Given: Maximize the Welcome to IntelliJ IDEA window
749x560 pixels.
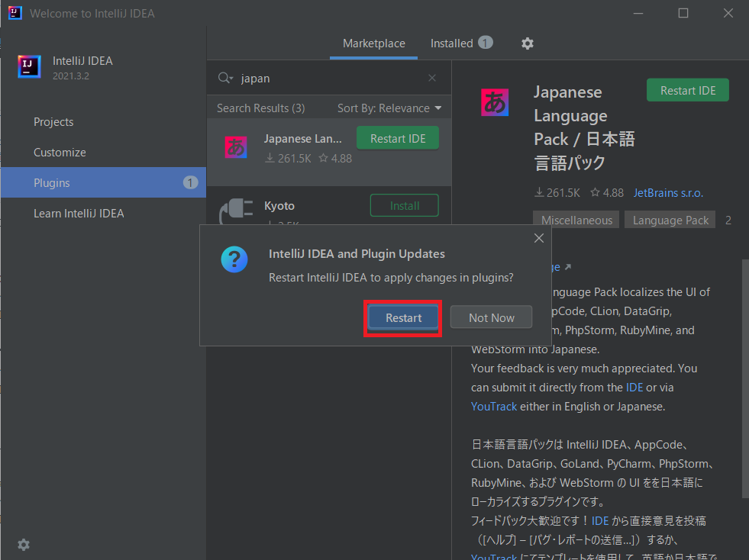Looking at the screenshot, I should 683,13.
